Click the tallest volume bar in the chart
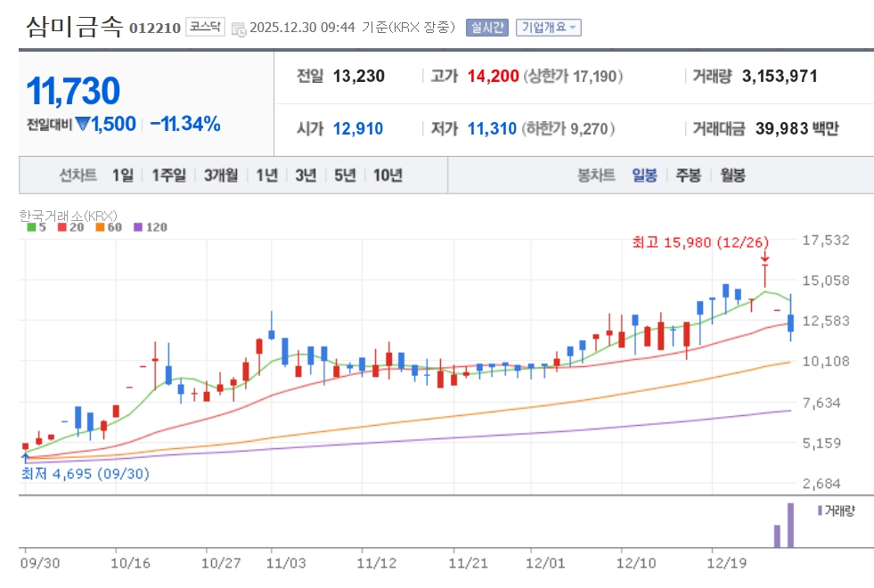This screenshot has height=588, width=874. (x=789, y=525)
